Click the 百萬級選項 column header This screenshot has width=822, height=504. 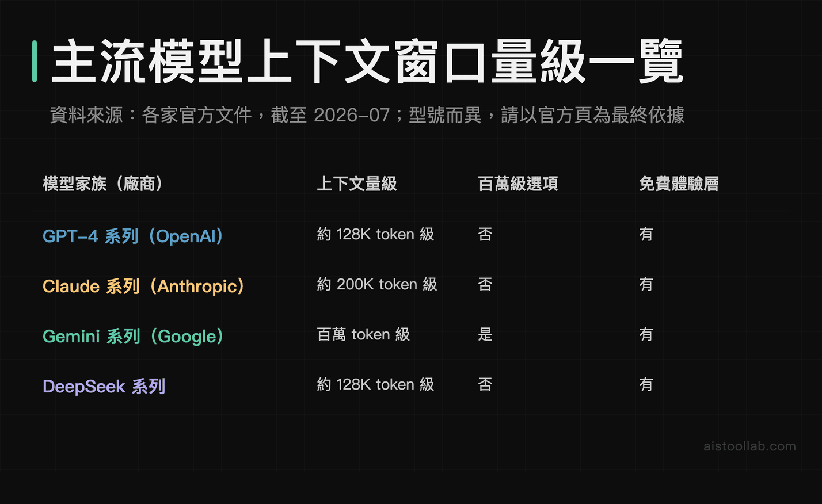(518, 184)
